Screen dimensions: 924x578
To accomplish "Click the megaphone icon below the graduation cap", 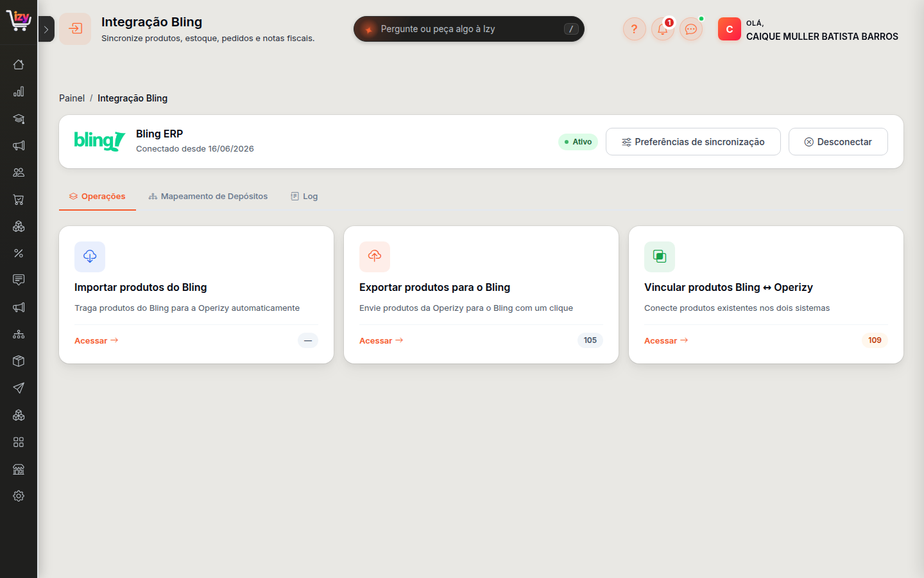I will pyautogui.click(x=19, y=146).
